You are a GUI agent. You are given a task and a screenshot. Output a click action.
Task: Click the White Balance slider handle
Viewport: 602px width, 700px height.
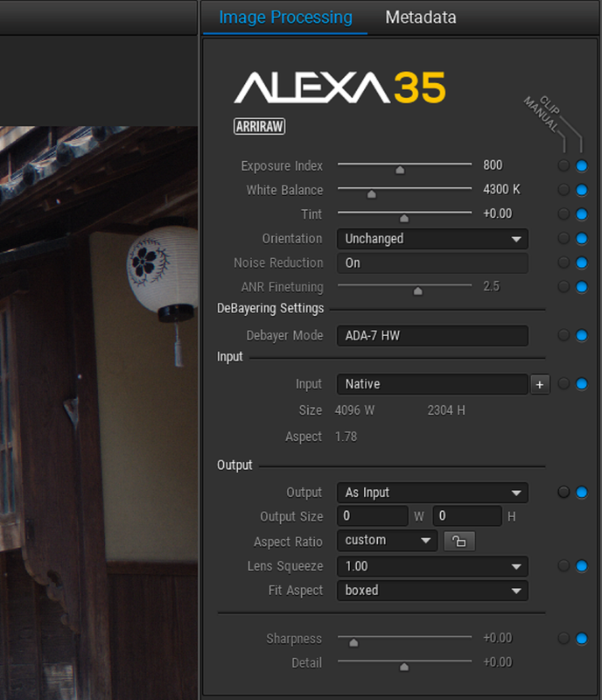(372, 194)
